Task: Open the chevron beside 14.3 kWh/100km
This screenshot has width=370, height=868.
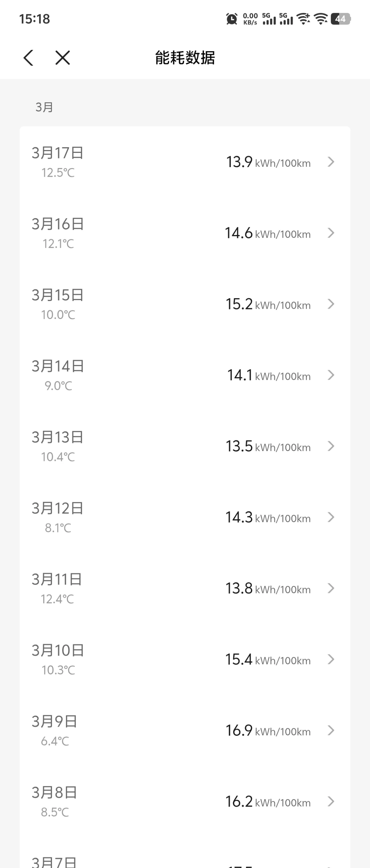Action: click(x=331, y=517)
